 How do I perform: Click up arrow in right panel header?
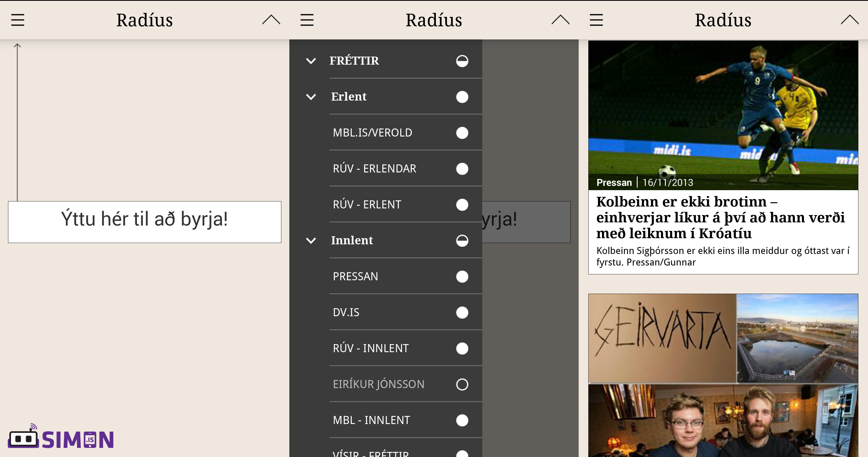[850, 20]
